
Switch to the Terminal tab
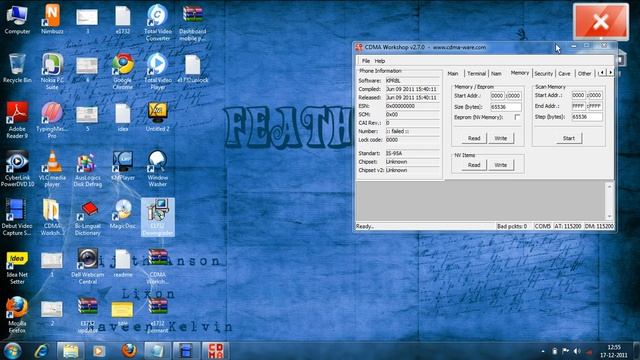pos(476,73)
